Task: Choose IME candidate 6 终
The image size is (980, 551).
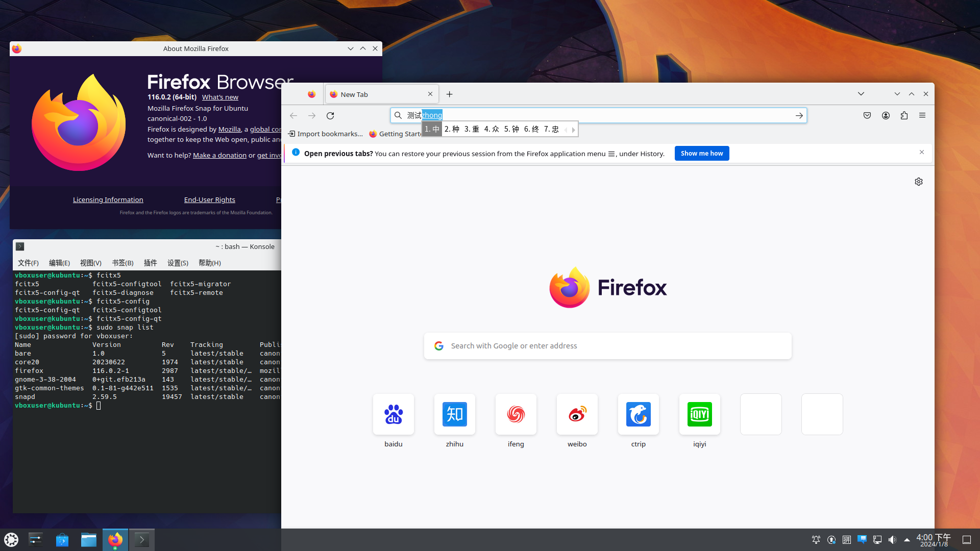Action: (531, 130)
